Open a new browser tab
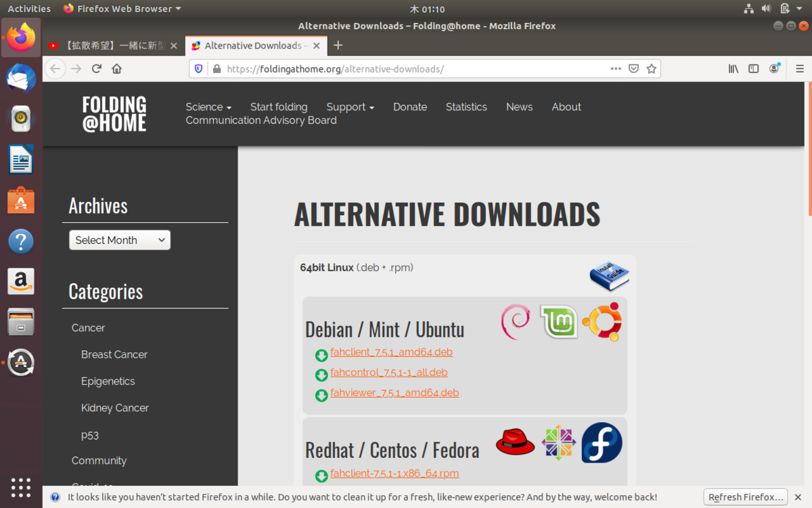The height and width of the screenshot is (508, 812). [338, 45]
